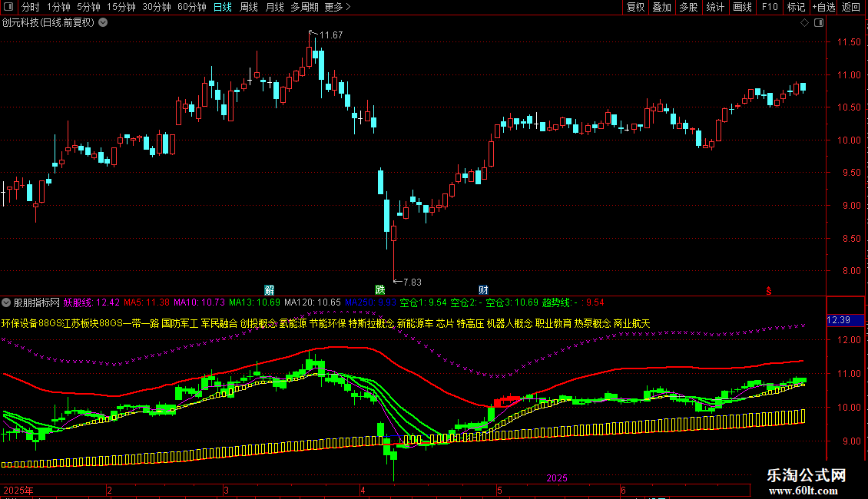Click month 5 on the time axis
Screen dimensions: 868x499
click(x=499, y=490)
